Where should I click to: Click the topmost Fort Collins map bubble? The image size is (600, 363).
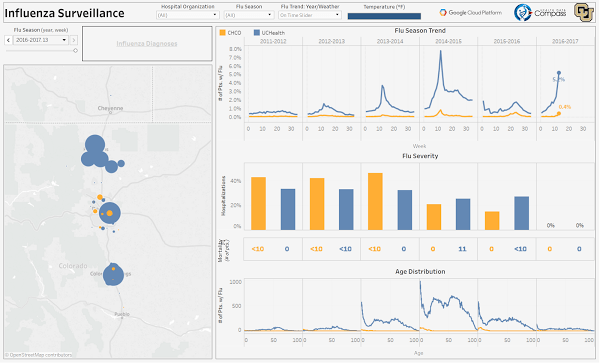click(x=95, y=145)
